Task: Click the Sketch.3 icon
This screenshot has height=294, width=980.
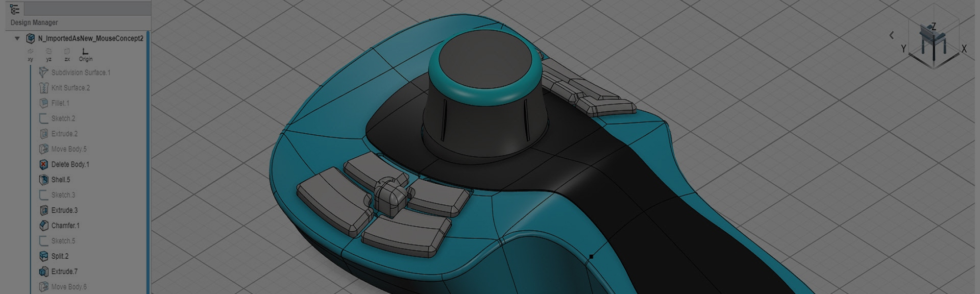Action: [44, 195]
